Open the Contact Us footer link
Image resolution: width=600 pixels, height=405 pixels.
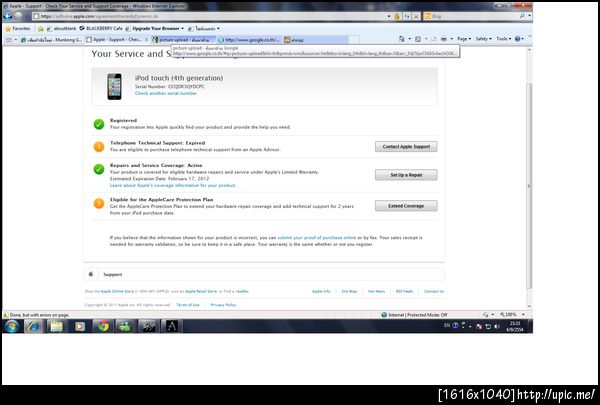(434, 291)
